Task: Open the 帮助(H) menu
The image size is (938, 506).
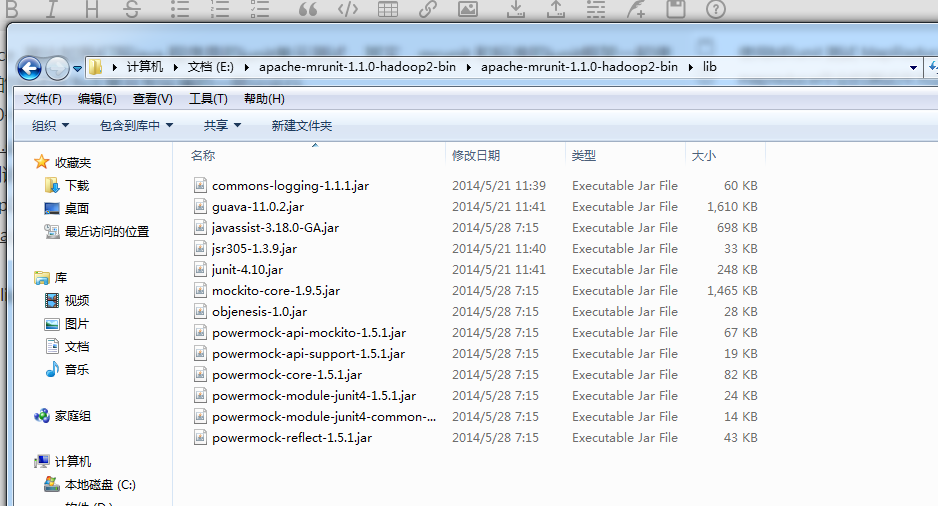Action: [x=264, y=99]
